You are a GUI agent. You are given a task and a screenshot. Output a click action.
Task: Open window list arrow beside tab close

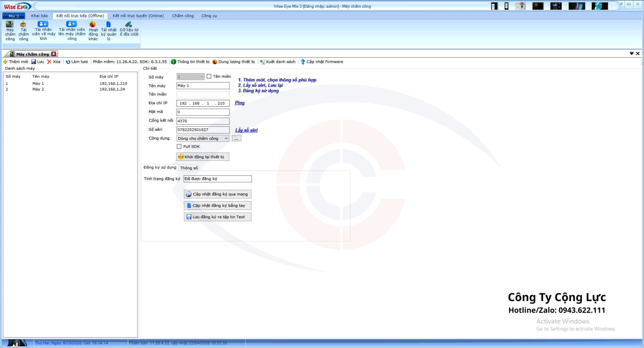(632, 54)
